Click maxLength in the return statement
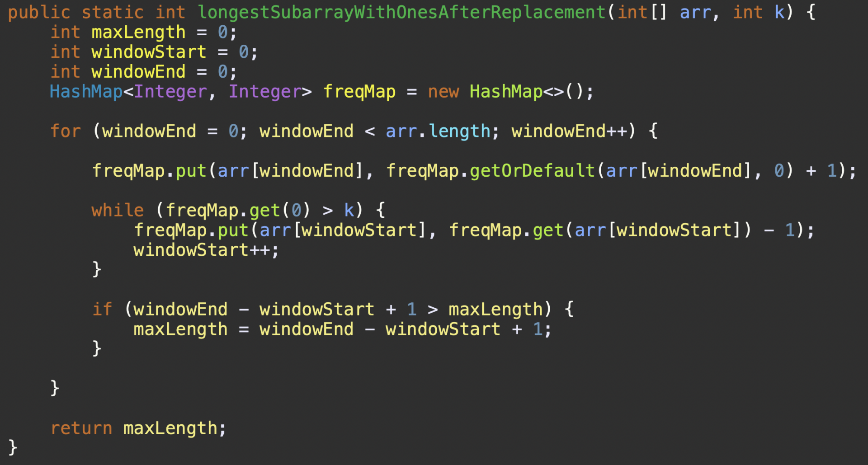Screen dimensions: 868x465 point(170,428)
